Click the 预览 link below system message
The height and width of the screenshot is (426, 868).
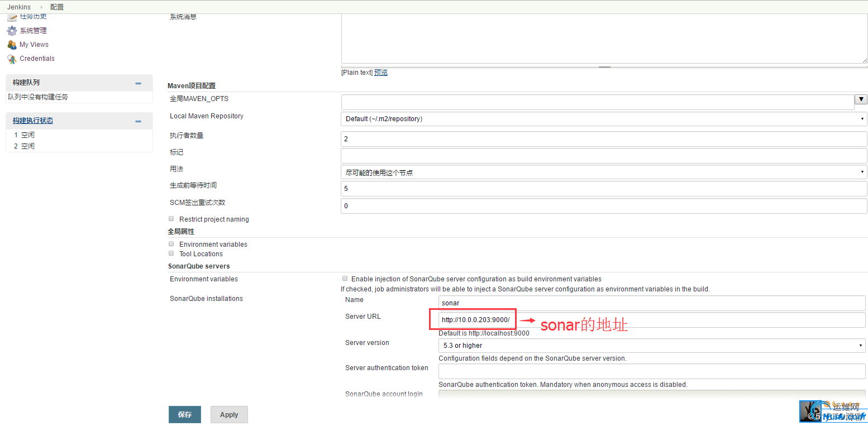381,73
